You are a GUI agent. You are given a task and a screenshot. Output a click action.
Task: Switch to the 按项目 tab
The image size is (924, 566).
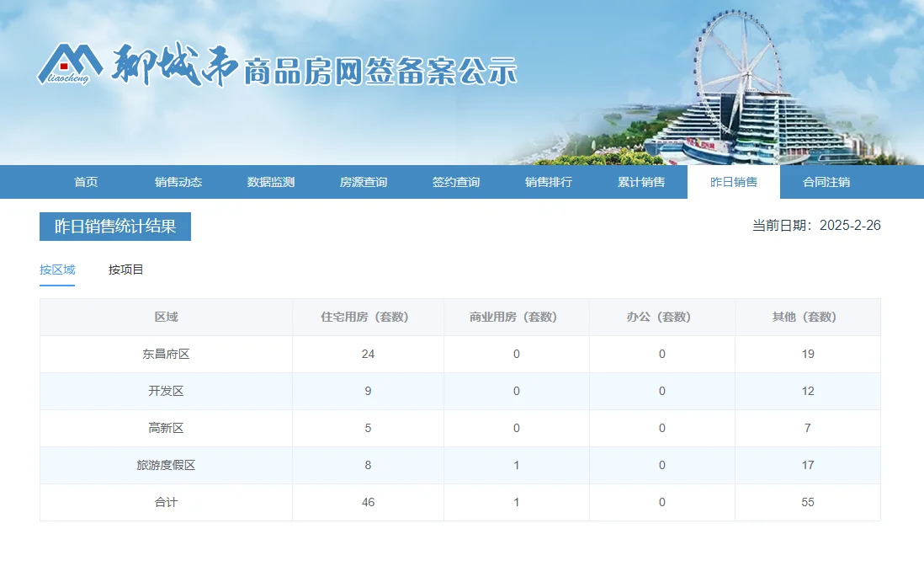coord(125,270)
